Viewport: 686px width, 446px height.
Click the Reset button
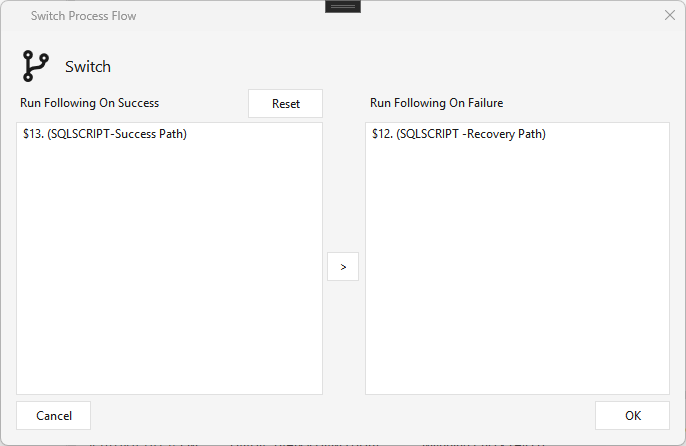[285, 104]
